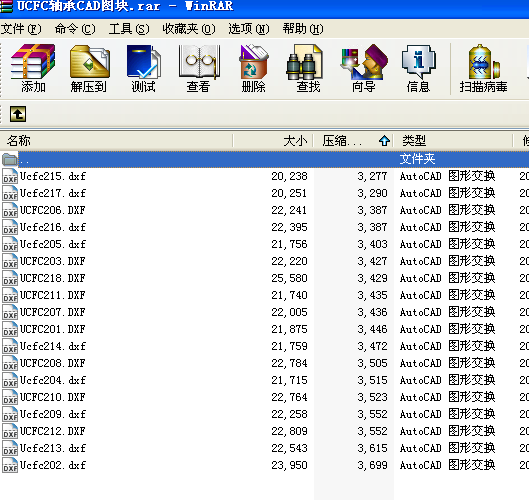Select file Ucfc213.dxf

[x=53, y=448]
